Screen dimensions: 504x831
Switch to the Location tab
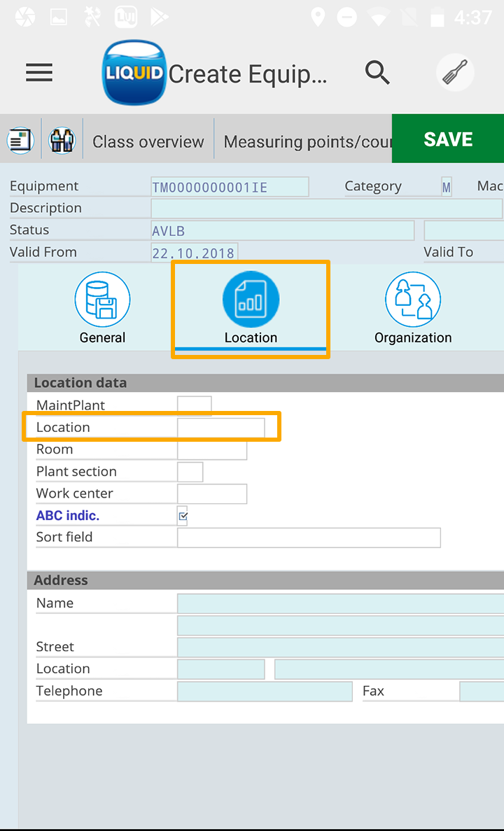tap(251, 309)
